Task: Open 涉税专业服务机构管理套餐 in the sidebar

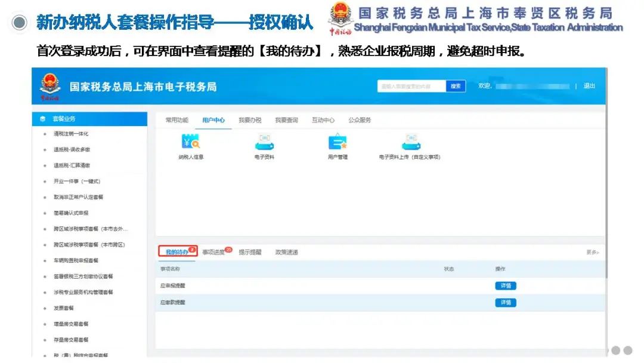Action: coord(83,293)
